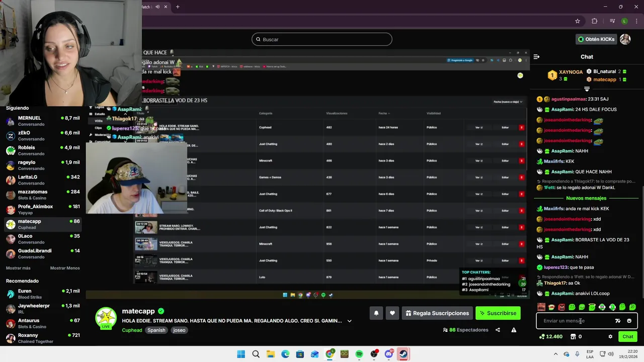
Task: Open Windows taskbar search
Action: point(256,354)
